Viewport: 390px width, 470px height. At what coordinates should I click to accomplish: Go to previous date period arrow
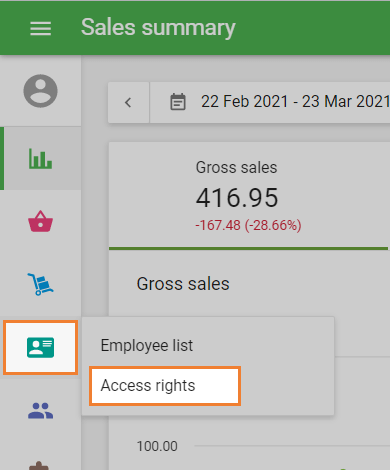click(x=128, y=102)
